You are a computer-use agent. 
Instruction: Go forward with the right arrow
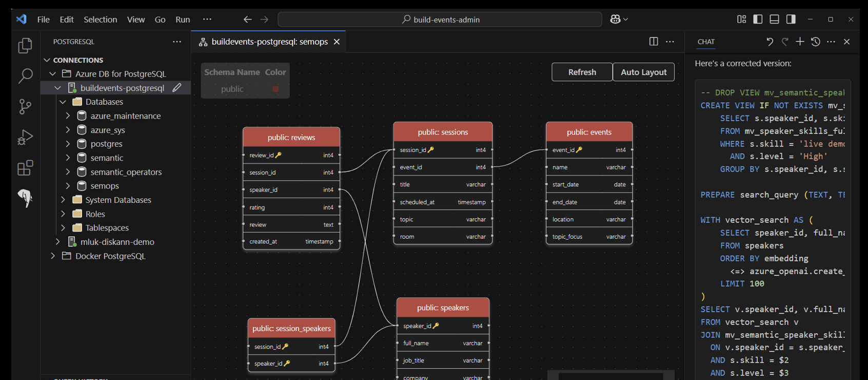point(264,20)
